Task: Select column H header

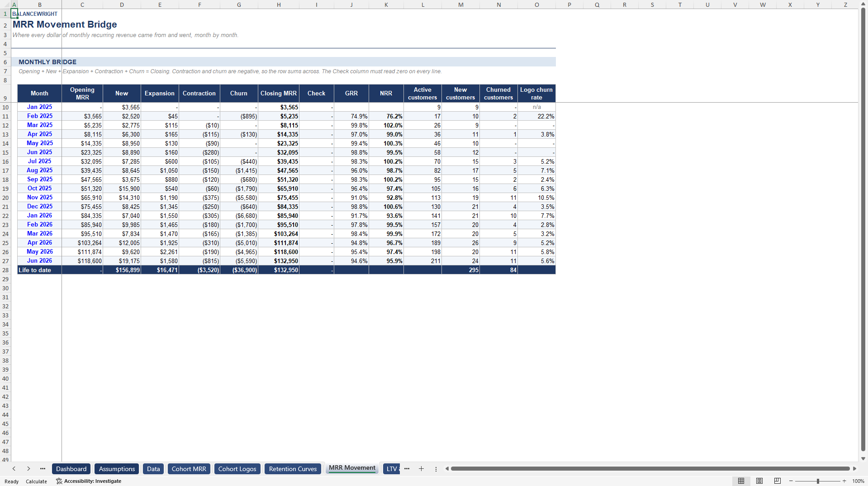Action: point(279,5)
